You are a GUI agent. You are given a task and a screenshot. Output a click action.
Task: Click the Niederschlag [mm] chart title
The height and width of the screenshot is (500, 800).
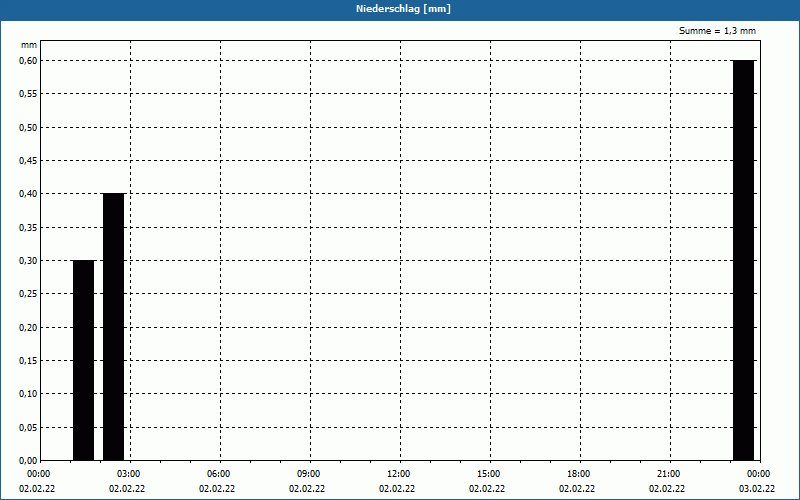pyautogui.click(x=403, y=9)
